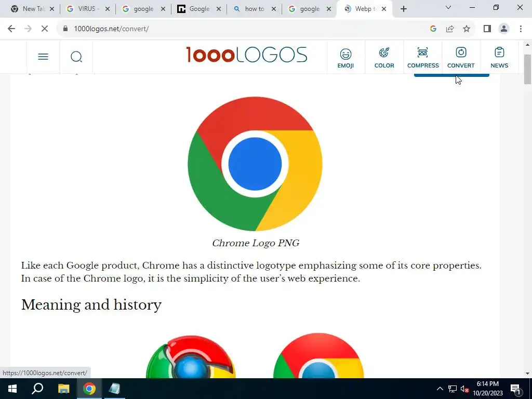
Task: Bookmark this page with the star
Action: click(x=467, y=29)
